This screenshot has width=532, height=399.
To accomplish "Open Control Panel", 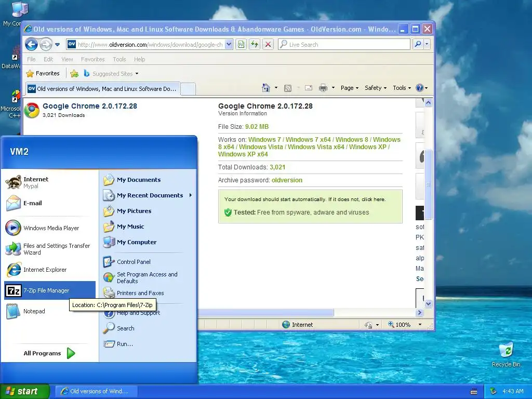I will [148, 262].
